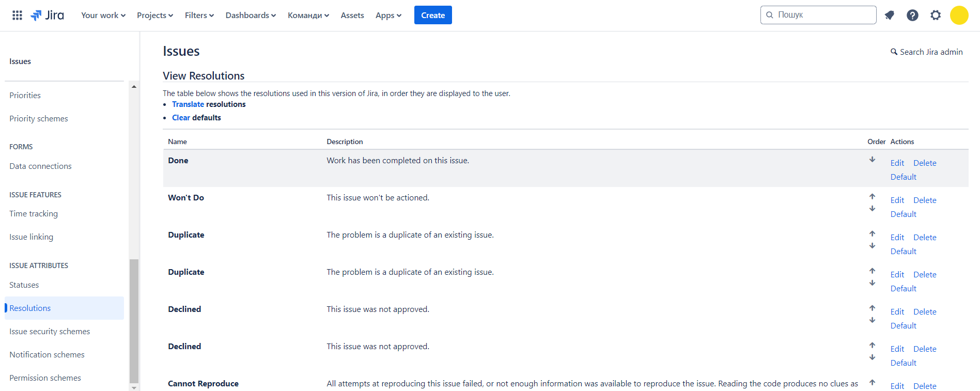Expand the Projects dropdown
The width and height of the screenshot is (980, 391).
[154, 15]
